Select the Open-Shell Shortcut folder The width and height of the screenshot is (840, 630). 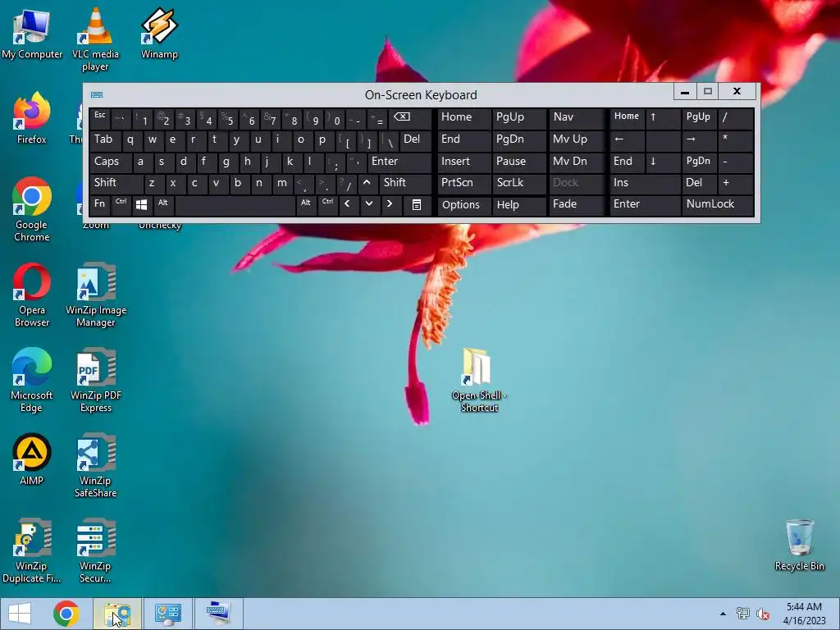479,380
